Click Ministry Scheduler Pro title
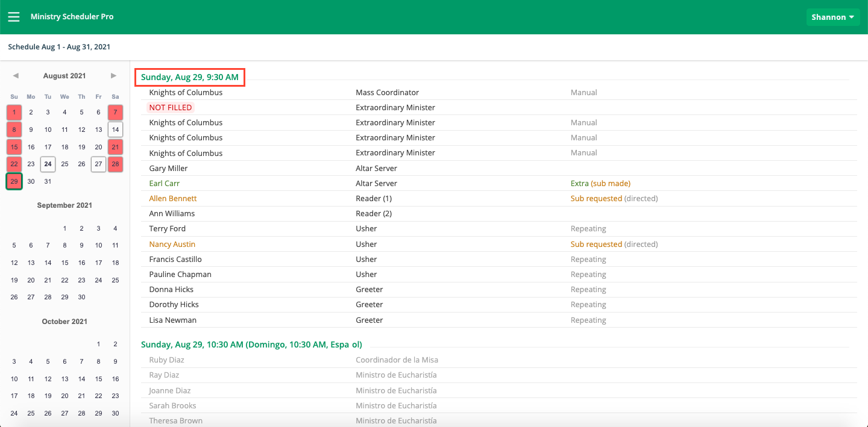The height and width of the screenshot is (427, 868). (x=72, y=17)
